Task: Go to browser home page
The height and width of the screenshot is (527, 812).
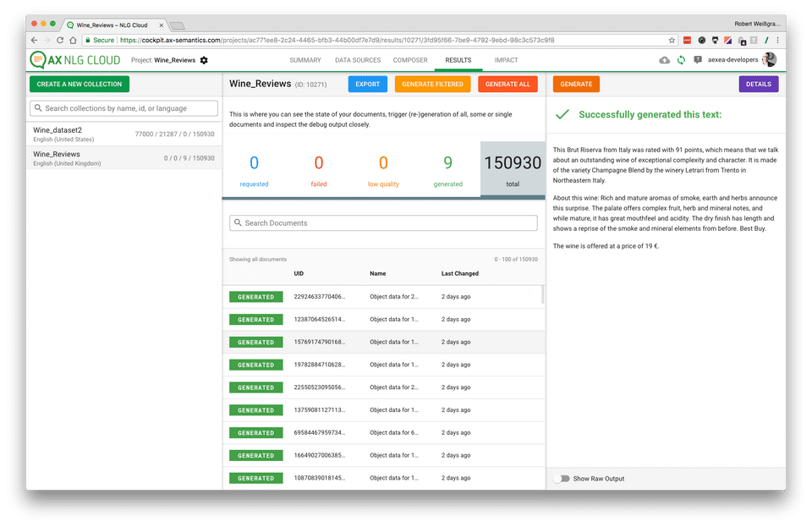Action: point(73,40)
